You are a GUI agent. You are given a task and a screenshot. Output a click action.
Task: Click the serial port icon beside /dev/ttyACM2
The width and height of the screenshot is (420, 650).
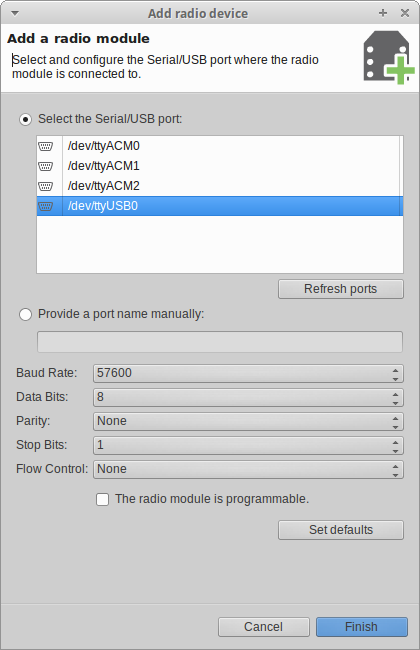coord(46,186)
